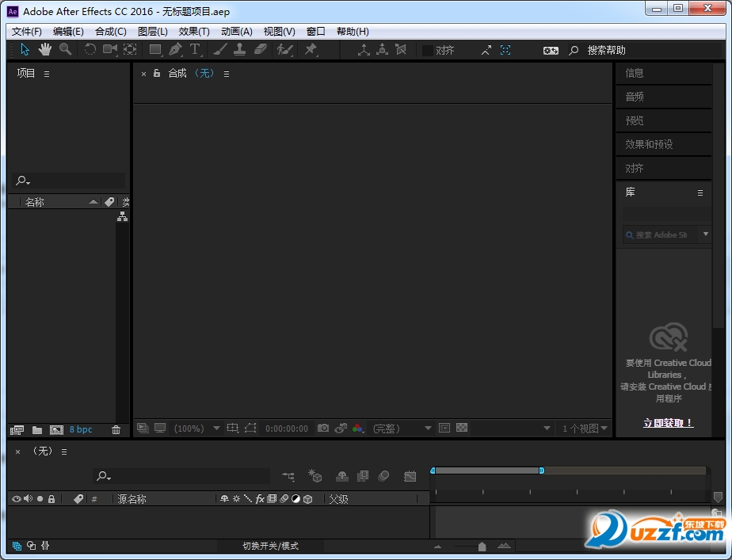Open the 合成 viewer panel menu
This screenshot has height=560, width=732.
coord(227,74)
